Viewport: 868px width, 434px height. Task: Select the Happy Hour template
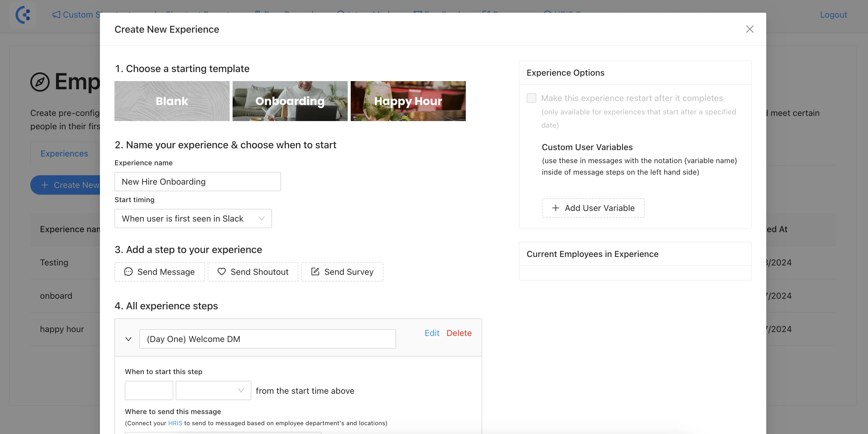point(408,101)
